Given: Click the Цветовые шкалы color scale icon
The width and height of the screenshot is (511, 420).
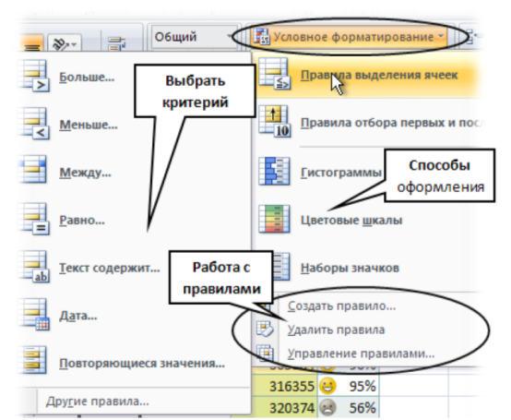Looking at the screenshot, I should point(274,219).
